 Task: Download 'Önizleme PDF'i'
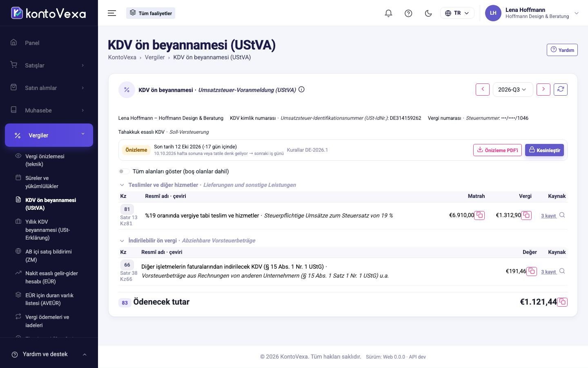coord(497,150)
